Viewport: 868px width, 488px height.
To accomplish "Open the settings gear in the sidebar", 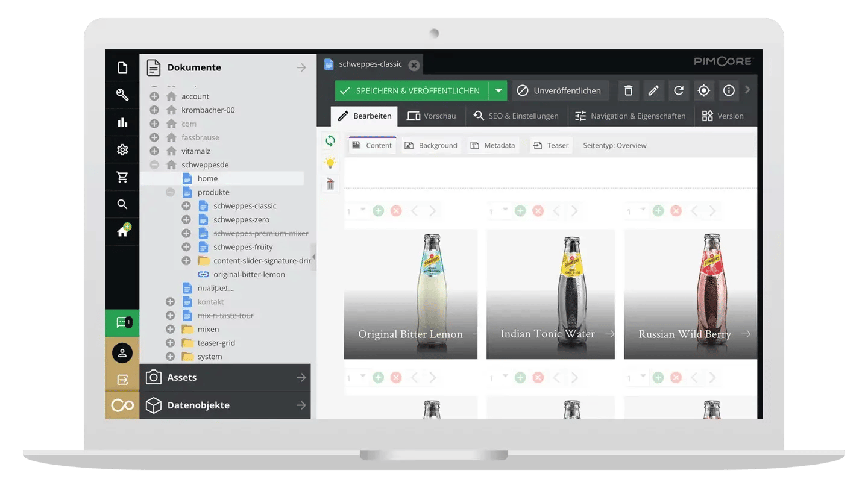I will click(122, 151).
